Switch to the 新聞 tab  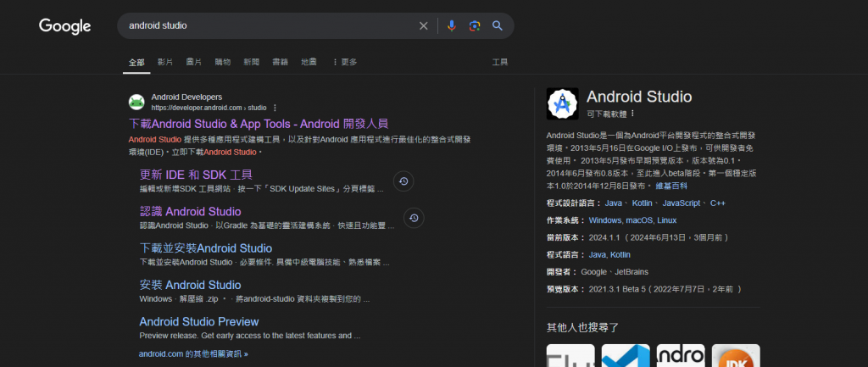[251, 62]
